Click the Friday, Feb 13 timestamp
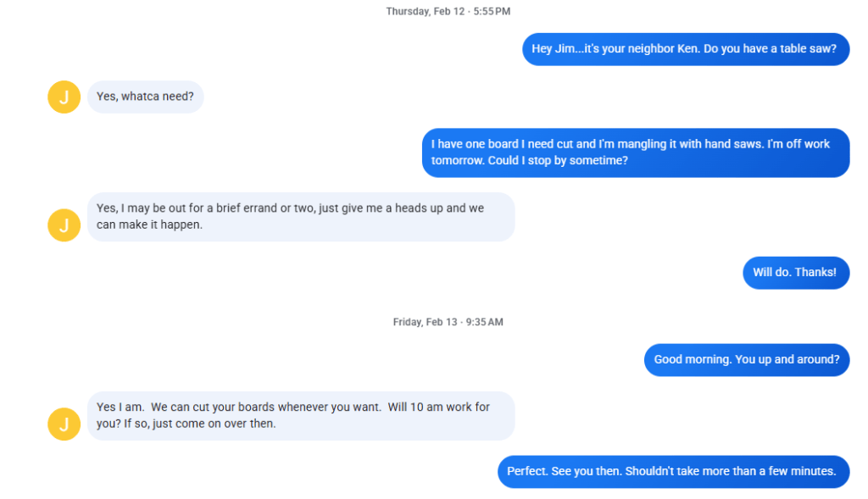The height and width of the screenshot is (499, 868). coord(448,322)
